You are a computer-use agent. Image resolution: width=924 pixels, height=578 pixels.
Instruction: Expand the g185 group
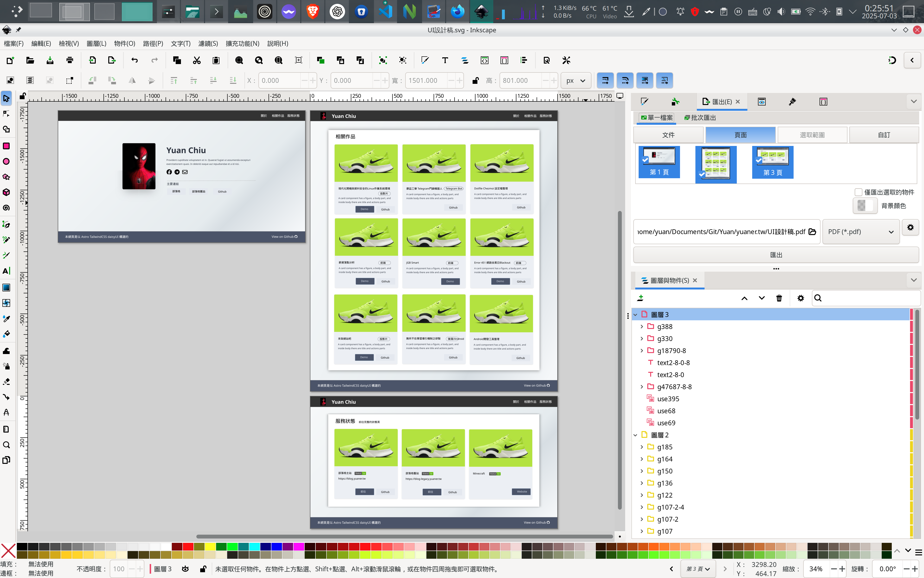coord(642,447)
